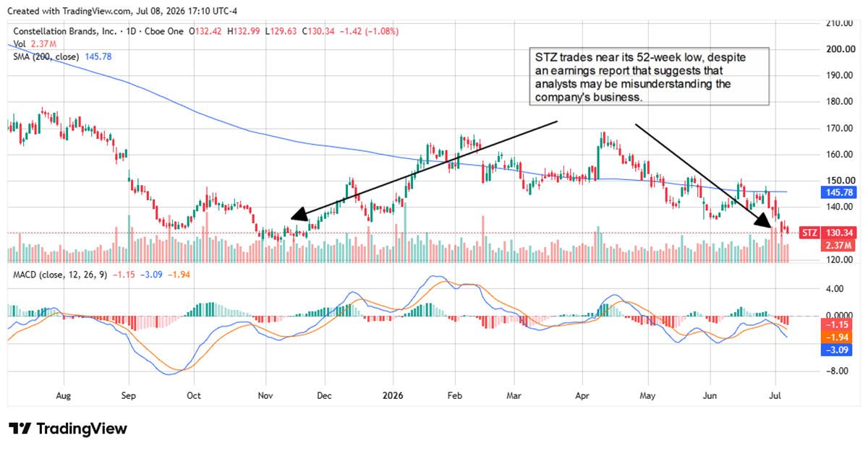Click the Jun label on time axis
This screenshot has width=868, height=451.
pyautogui.click(x=710, y=396)
